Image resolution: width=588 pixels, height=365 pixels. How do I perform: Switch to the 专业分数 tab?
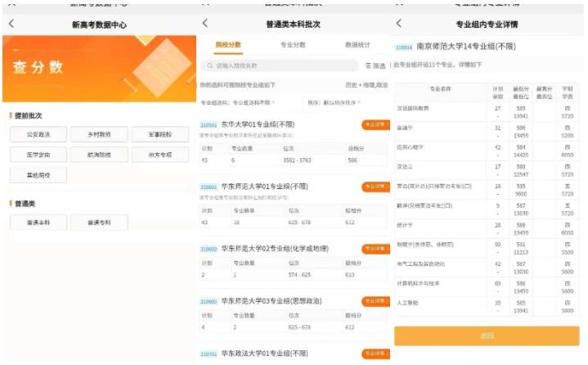click(293, 45)
